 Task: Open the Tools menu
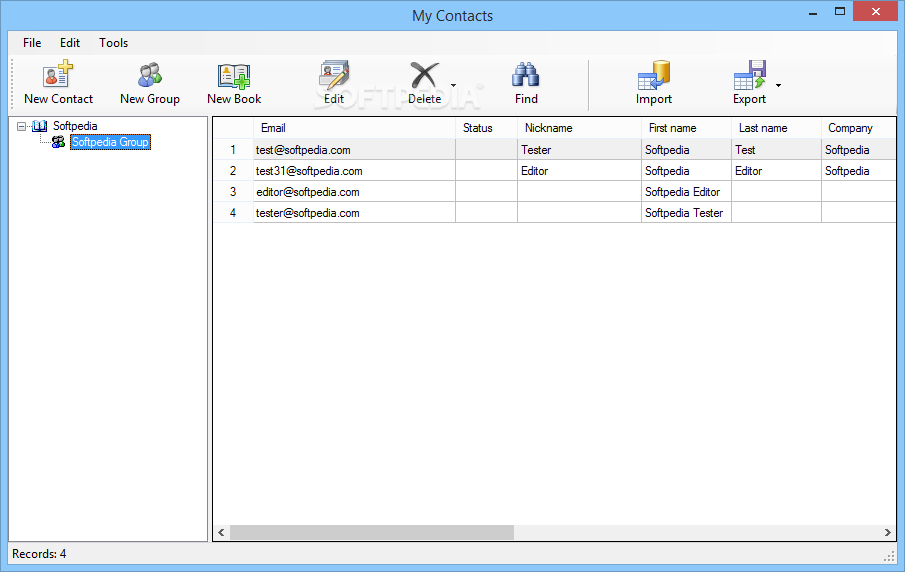coord(113,43)
